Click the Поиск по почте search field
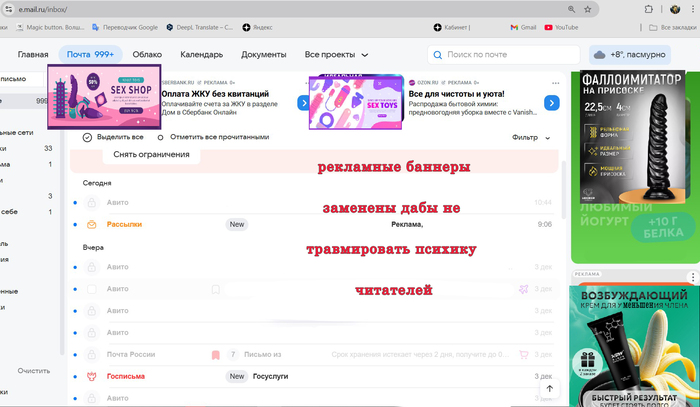 502,55
